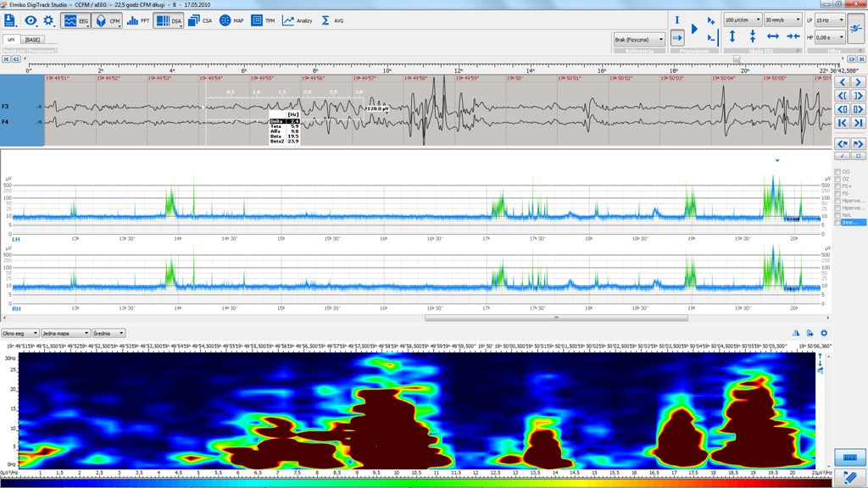Select the I-beam cursor tool in Przewijanie
The image size is (868, 488).
click(x=676, y=20)
